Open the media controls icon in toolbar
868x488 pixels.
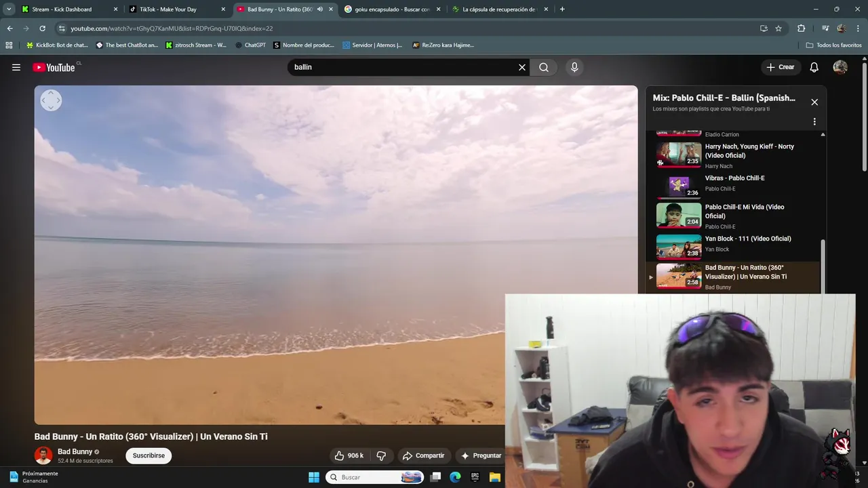pos(825,28)
